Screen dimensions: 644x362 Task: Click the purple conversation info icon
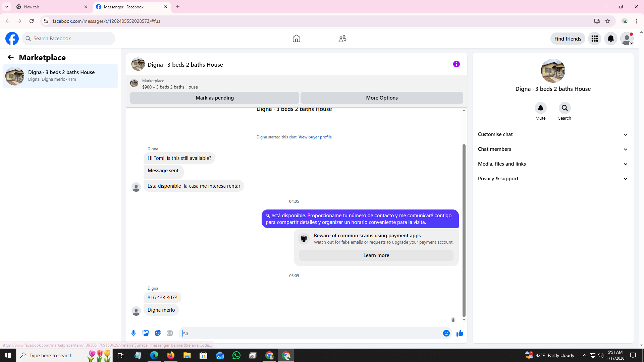[456, 64]
